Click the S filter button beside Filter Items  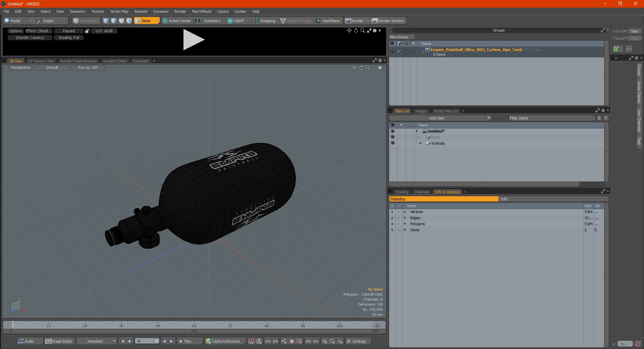599,118
